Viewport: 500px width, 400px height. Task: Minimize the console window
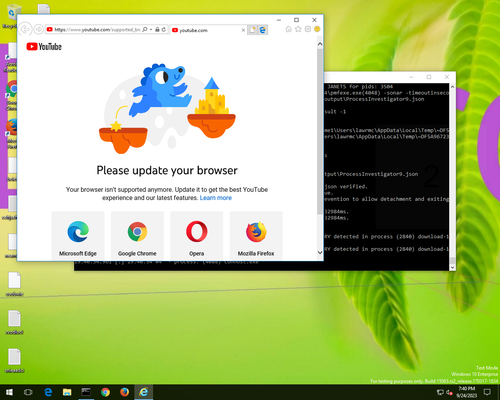click(x=412, y=77)
